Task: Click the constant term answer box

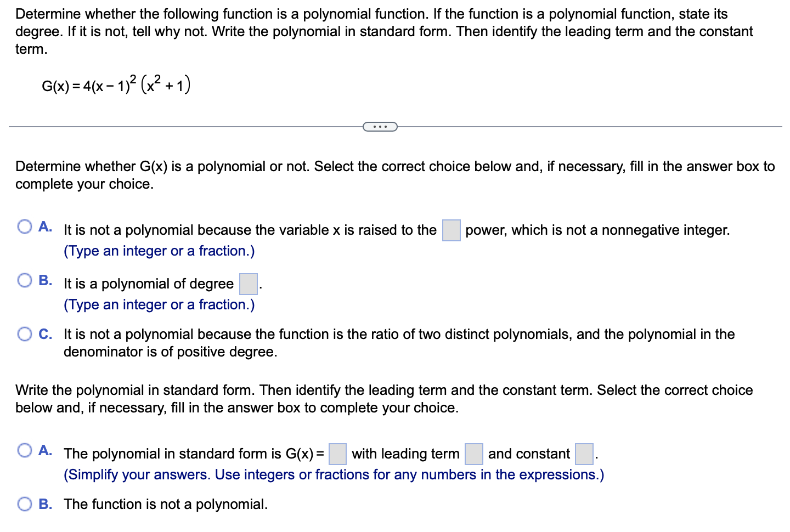Action: pyautogui.click(x=584, y=454)
